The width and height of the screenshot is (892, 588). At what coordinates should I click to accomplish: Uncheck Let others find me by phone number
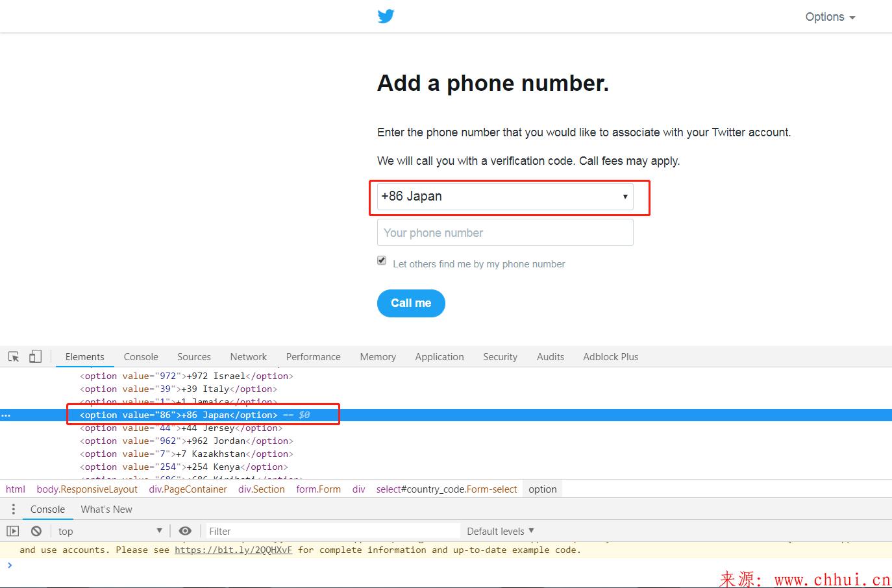tap(382, 260)
